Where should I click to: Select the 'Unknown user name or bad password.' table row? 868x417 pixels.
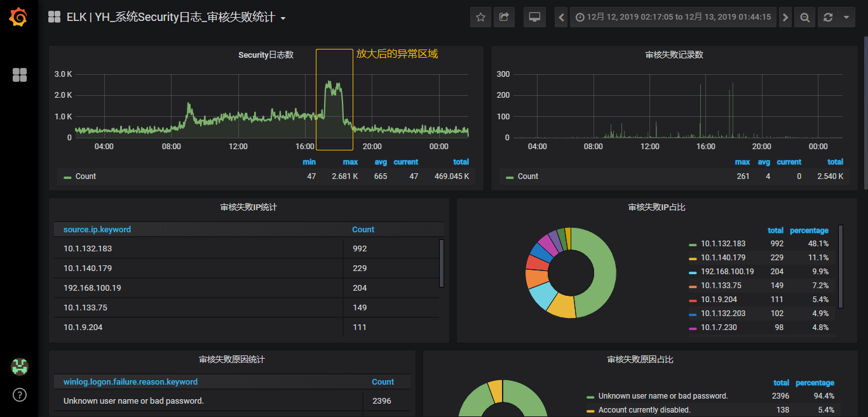[x=232, y=401]
